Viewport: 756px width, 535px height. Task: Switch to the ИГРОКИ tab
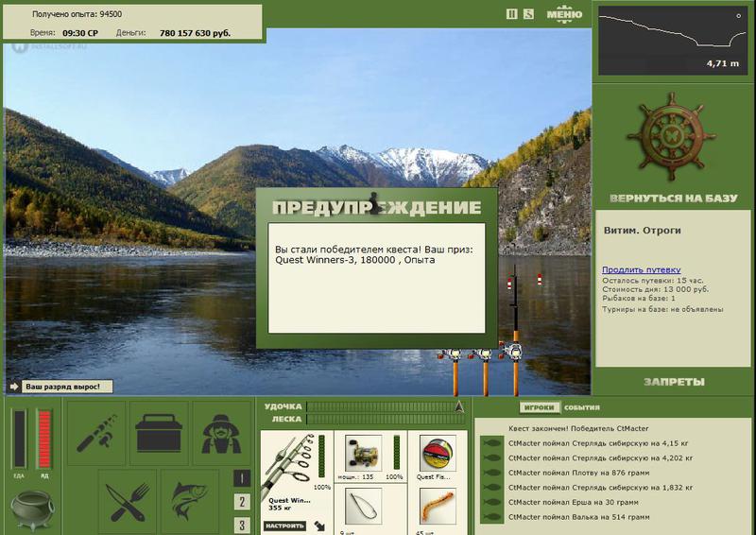click(539, 407)
